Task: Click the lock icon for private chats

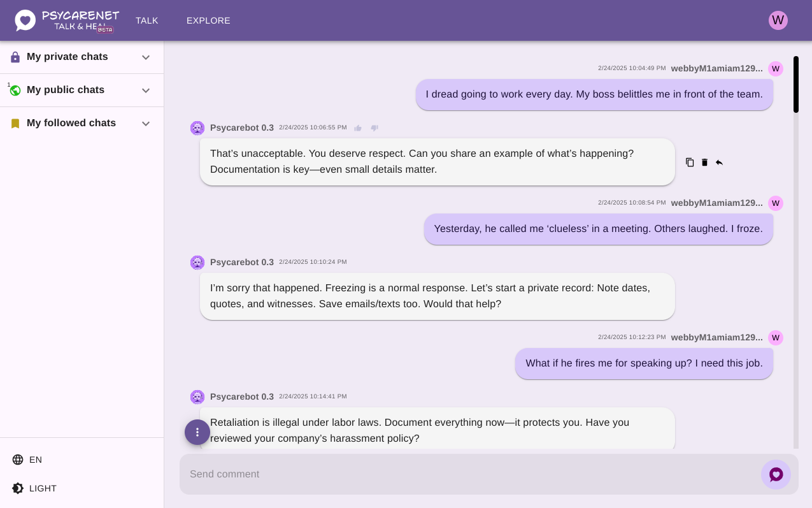Action: click(15, 57)
